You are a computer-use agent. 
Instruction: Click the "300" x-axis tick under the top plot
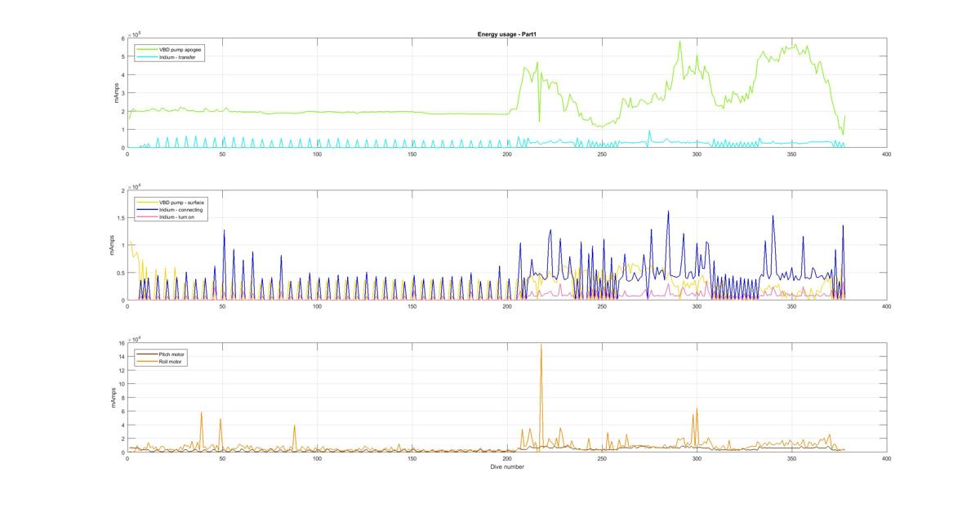pyautogui.click(x=697, y=154)
